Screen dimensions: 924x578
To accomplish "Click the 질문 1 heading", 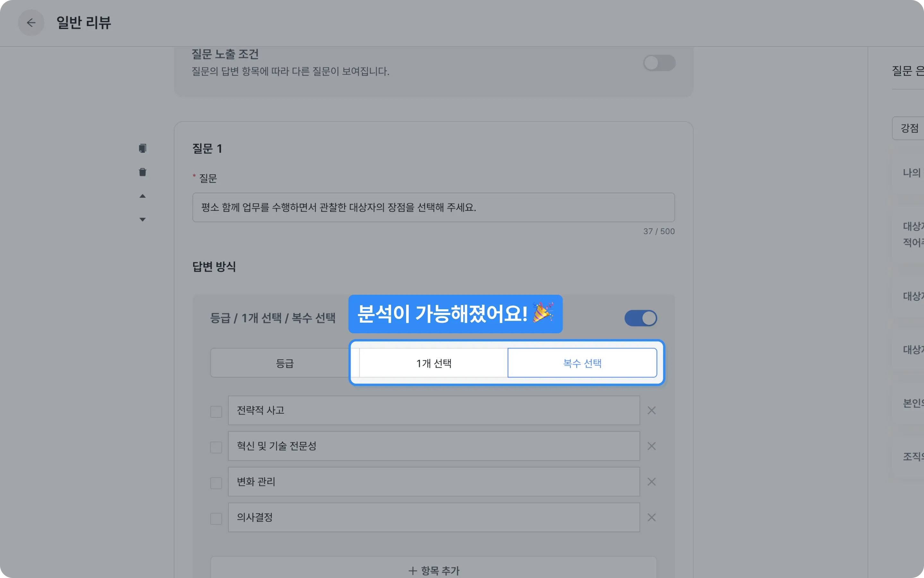I will [x=207, y=148].
